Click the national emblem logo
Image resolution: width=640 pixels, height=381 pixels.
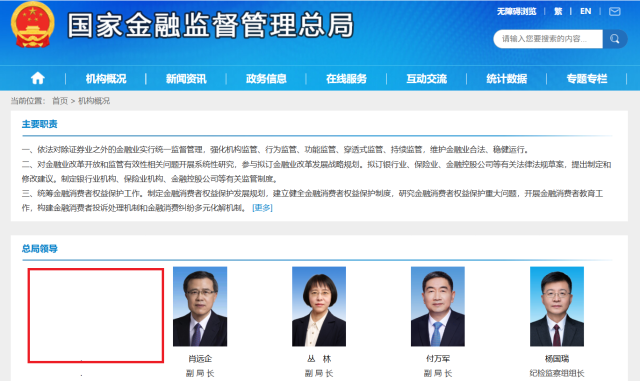[x=32, y=25]
